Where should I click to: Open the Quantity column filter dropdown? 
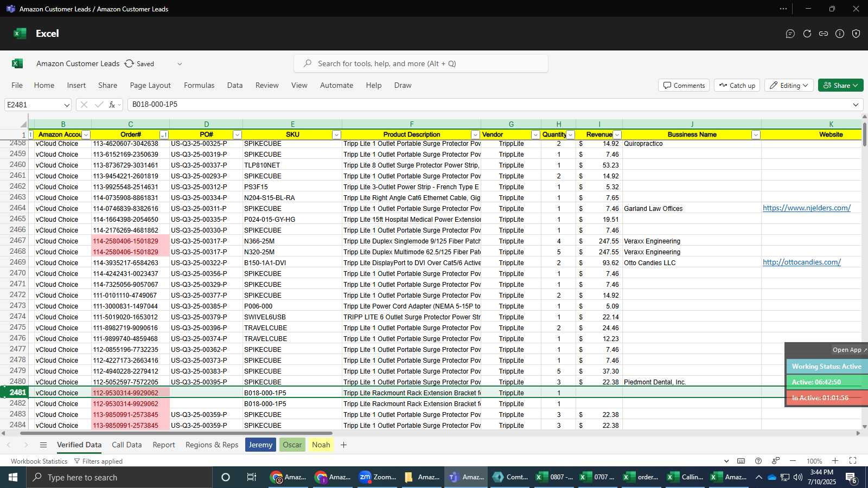pos(570,135)
